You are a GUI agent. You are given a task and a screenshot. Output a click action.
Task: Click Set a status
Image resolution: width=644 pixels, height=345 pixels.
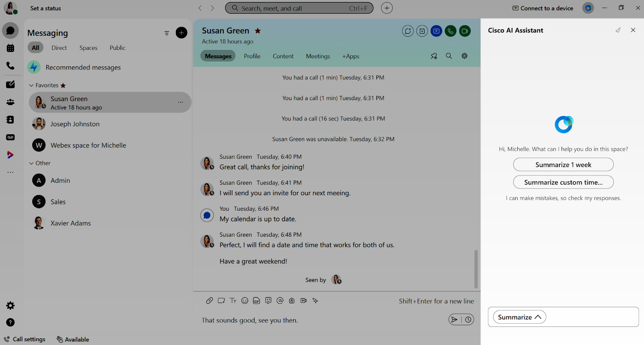coord(45,8)
